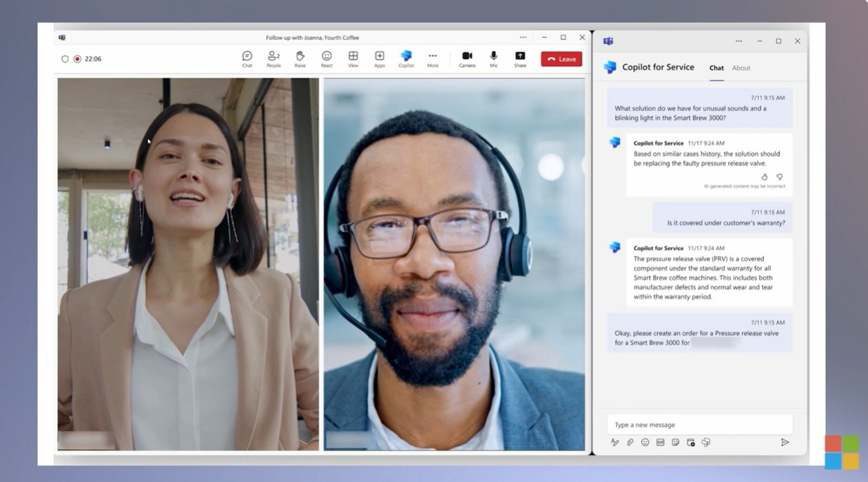This screenshot has height=482, width=868.
Task: Click the Send message arrow icon
Action: (x=785, y=443)
